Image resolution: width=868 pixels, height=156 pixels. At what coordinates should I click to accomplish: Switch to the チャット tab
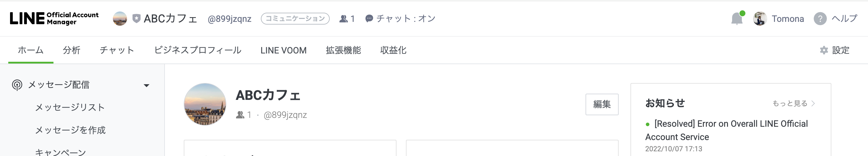pyautogui.click(x=117, y=51)
